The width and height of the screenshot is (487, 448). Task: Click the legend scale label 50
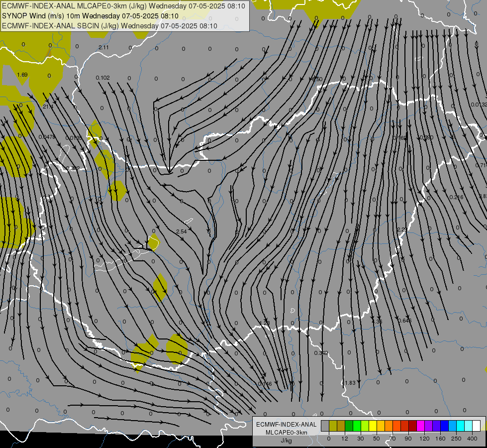click(x=377, y=439)
